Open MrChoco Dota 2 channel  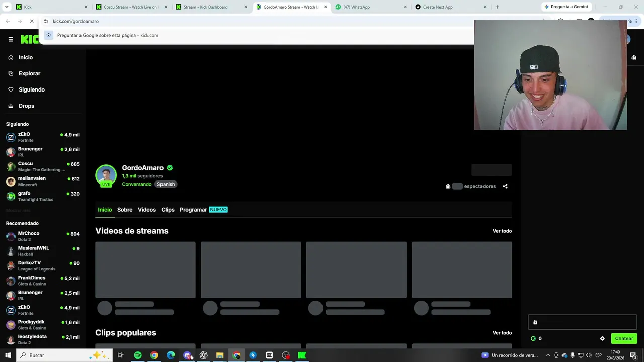point(43,236)
